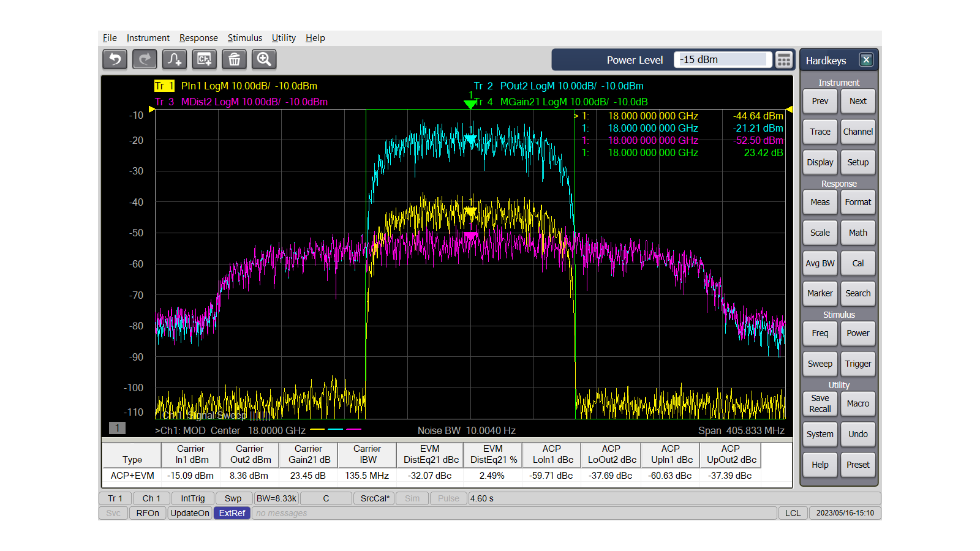This screenshot has height=551, width=980.
Task: Click the Power Level input field
Action: [x=723, y=59]
